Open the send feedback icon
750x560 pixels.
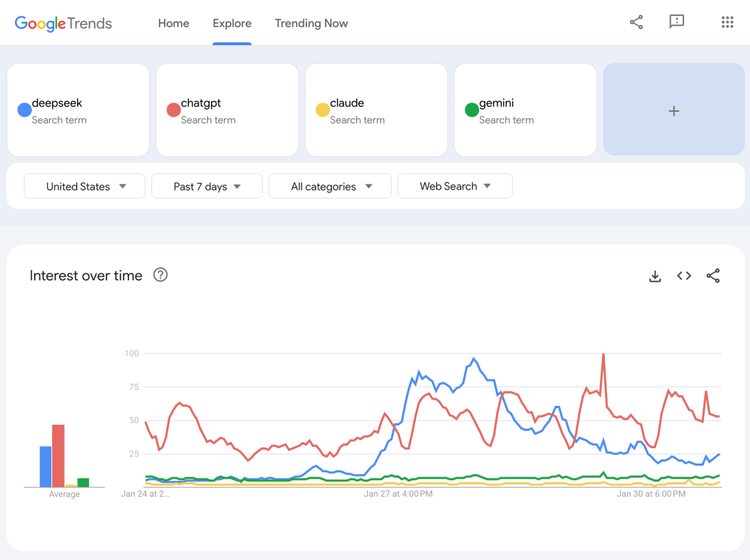point(676,22)
